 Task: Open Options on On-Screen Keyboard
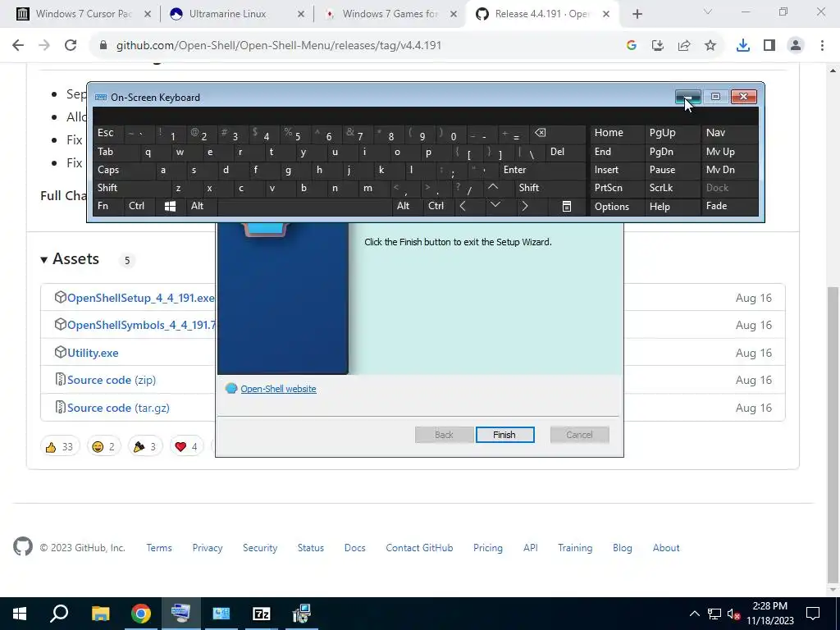point(617,206)
